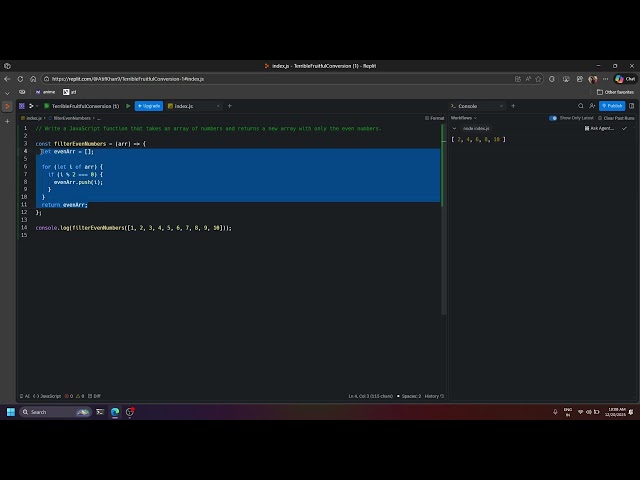Refresh the page with reload icon
Viewport: 640px width, 480px height.
click(20, 79)
